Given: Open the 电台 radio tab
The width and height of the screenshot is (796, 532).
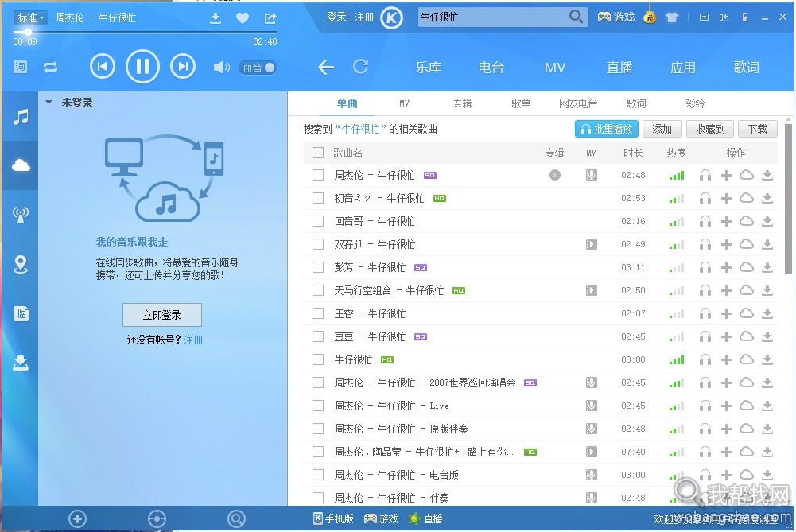Looking at the screenshot, I should coord(491,68).
